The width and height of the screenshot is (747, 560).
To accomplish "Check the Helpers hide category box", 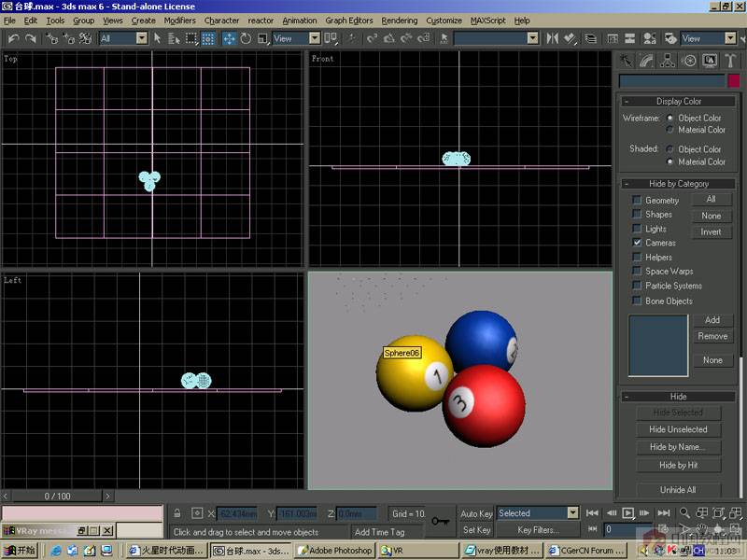I will pyautogui.click(x=637, y=258).
